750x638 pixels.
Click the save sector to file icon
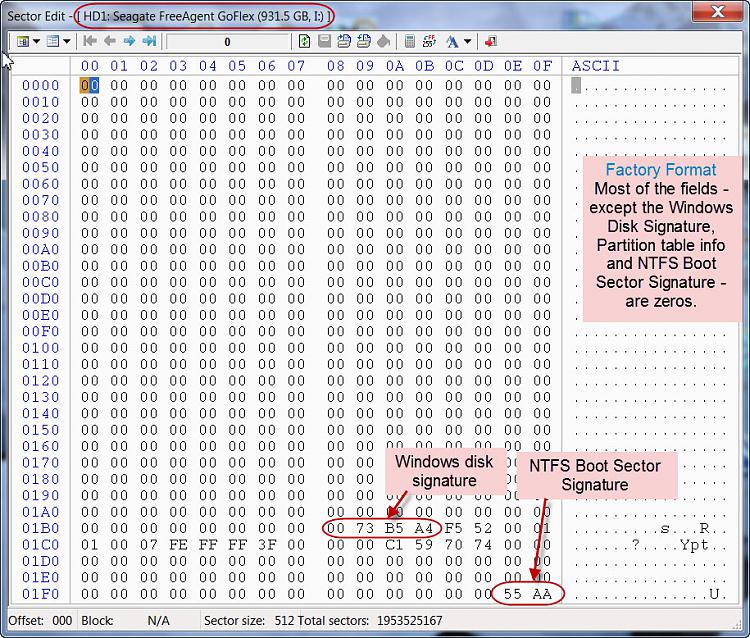pos(364,42)
